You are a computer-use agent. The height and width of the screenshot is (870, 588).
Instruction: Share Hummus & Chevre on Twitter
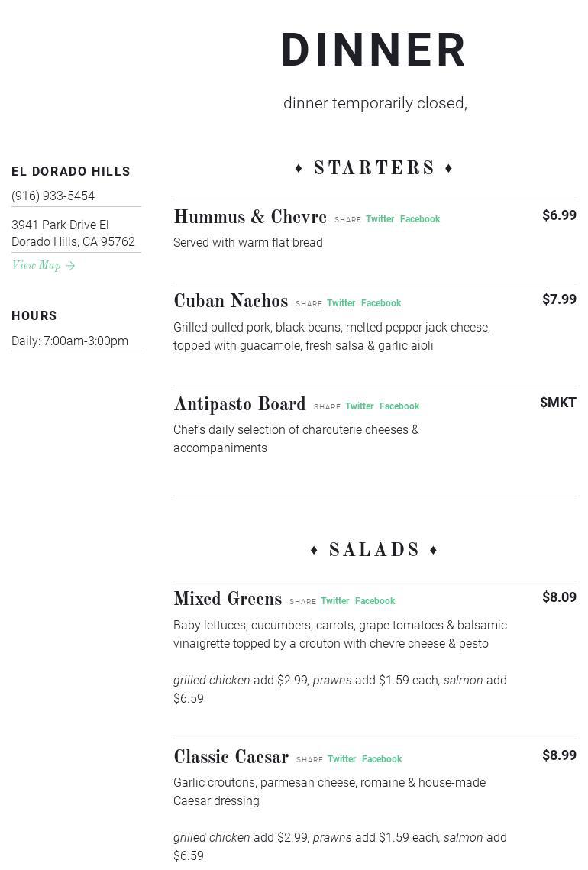pos(380,219)
